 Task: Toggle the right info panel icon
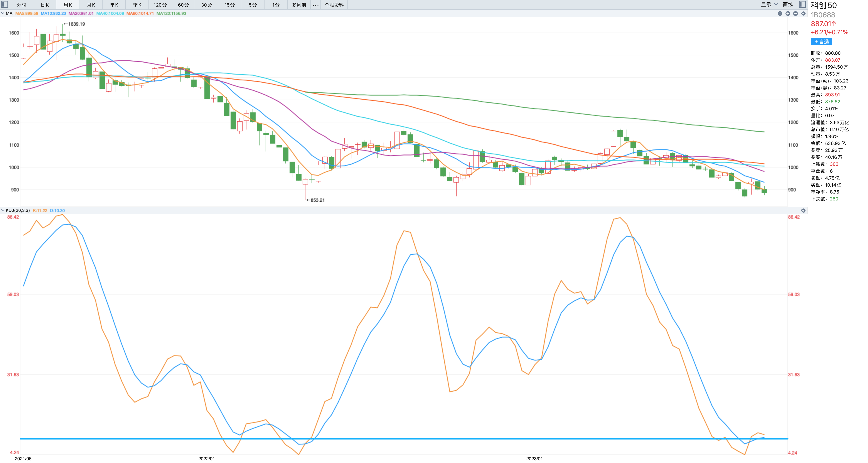802,4
